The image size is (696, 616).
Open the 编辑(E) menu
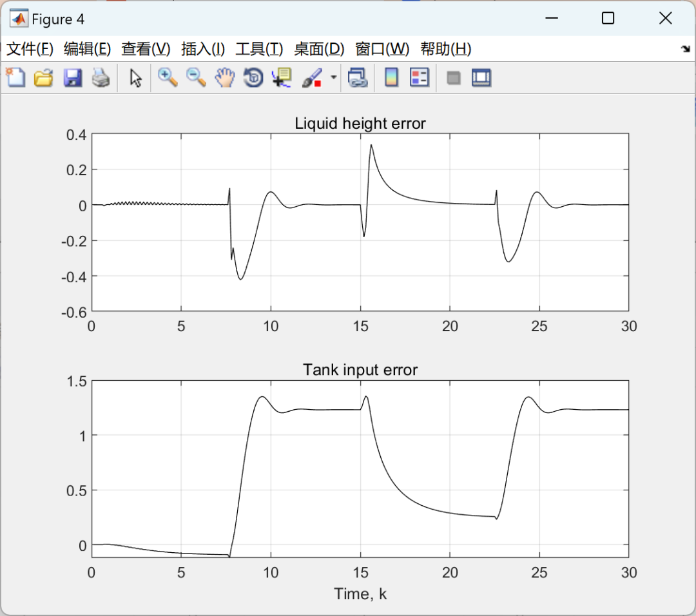tap(87, 49)
